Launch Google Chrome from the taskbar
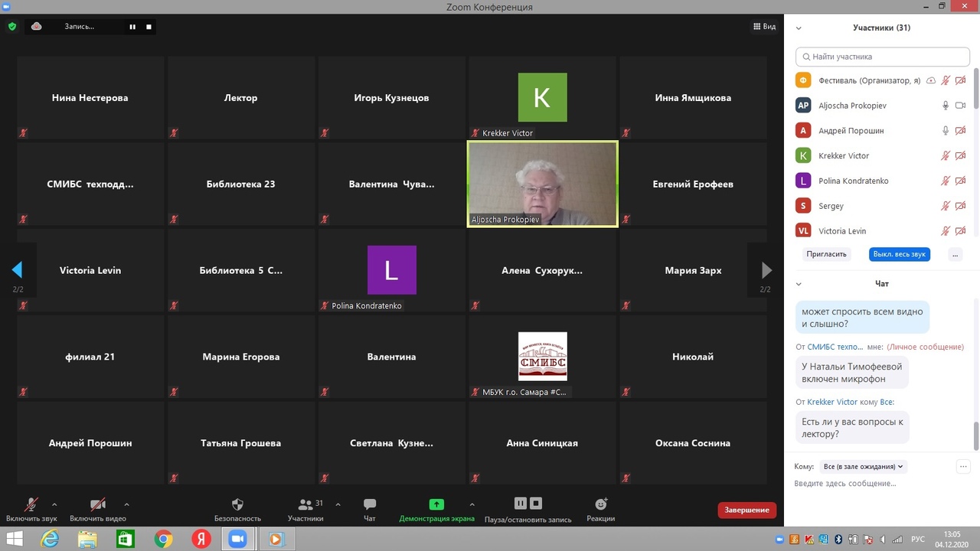Screen dimensions: 980x551 [163, 540]
